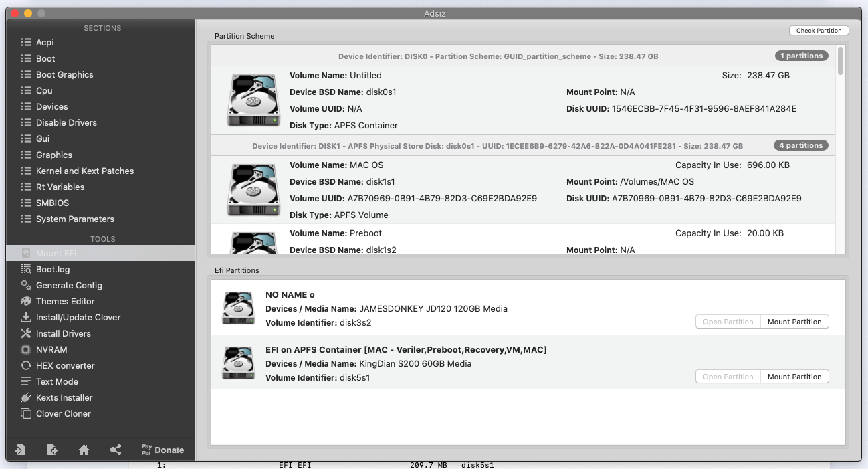Go to the SMBIOS section
Viewport: 868px width, 469px height.
click(x=52, y=203)
